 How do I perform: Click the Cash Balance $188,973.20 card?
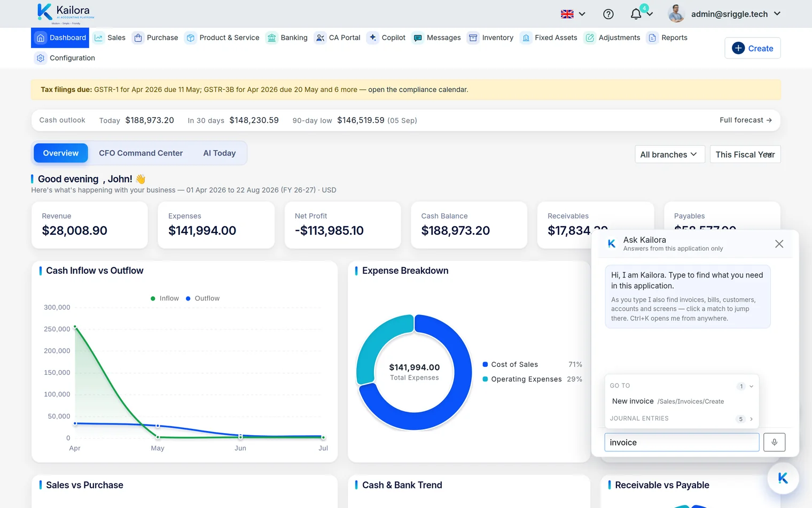(469, 225)
